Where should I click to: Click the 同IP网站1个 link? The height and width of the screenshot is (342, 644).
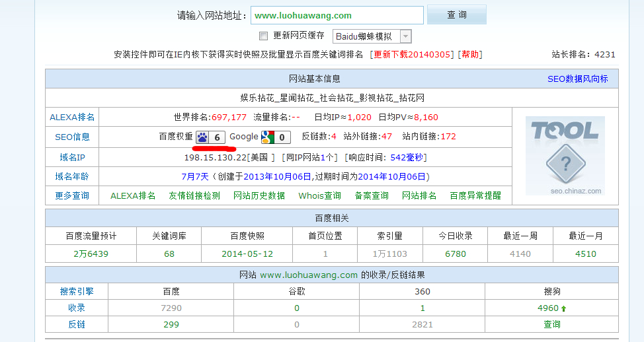pyautogui.click(x=309, y=158)
